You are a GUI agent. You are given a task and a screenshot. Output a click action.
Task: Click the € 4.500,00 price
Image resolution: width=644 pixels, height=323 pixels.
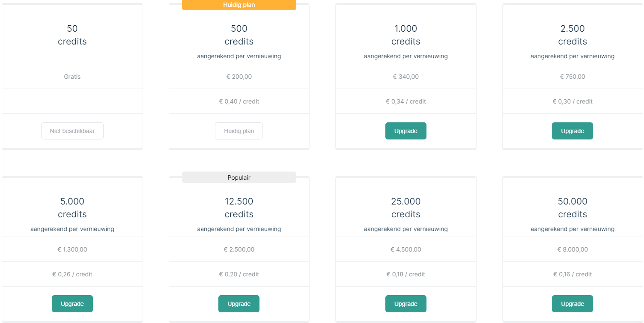point(405,249)
